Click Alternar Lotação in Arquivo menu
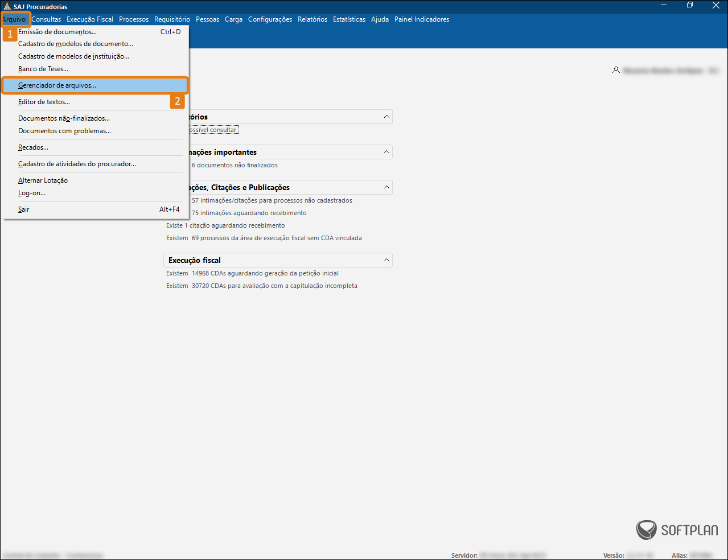The height and width of the screenshot is (560, 728). 43,180
